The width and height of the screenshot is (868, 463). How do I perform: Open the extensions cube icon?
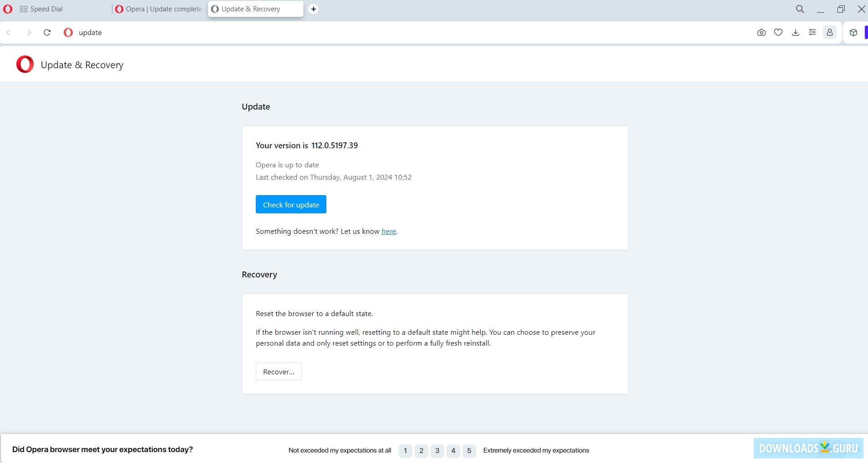click(853, 33)
